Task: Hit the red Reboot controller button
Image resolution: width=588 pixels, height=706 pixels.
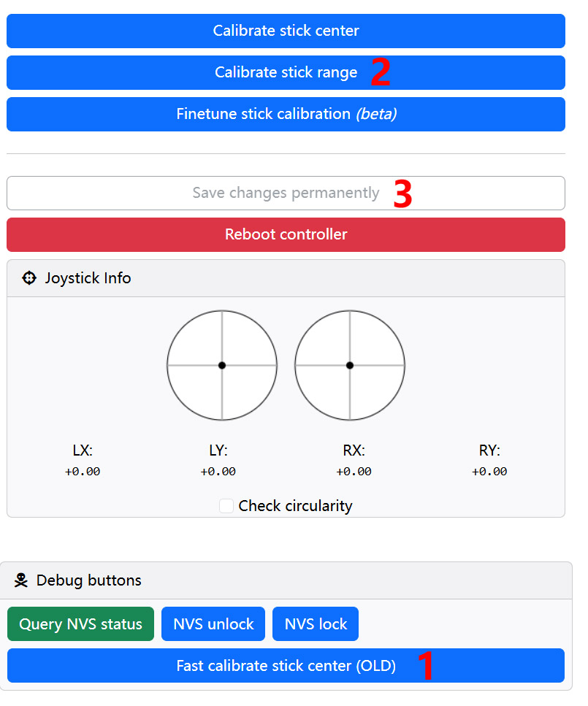Action: click(x=286, y=234)
